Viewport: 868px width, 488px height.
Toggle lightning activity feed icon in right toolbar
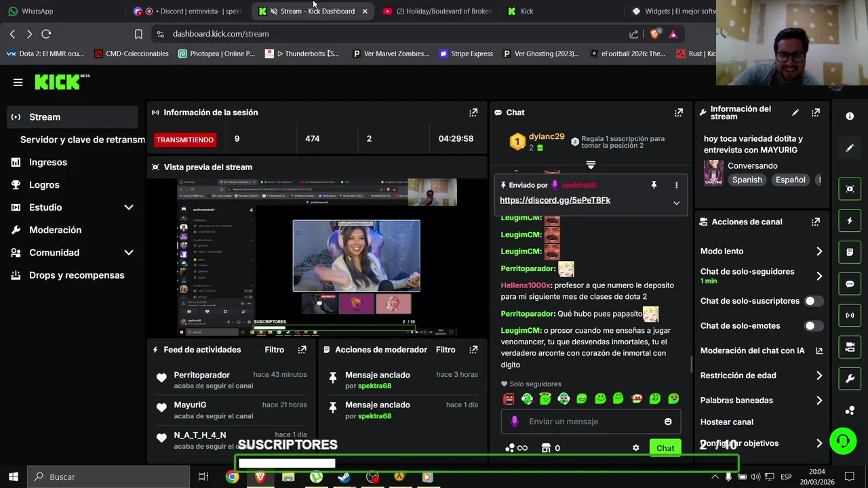coord(850,220)
